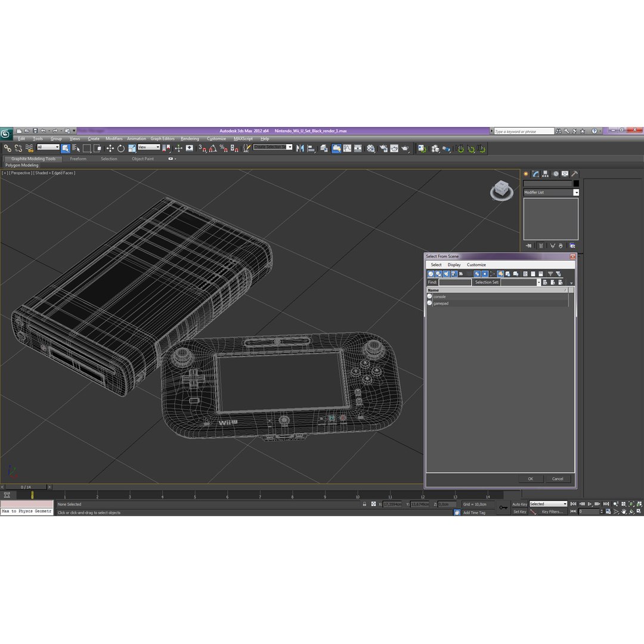Toggle Display Geometry filter in Select From Scene
The height and width of the screenshot is (644, 644).
pyautogui.click(x=431, y=274)
